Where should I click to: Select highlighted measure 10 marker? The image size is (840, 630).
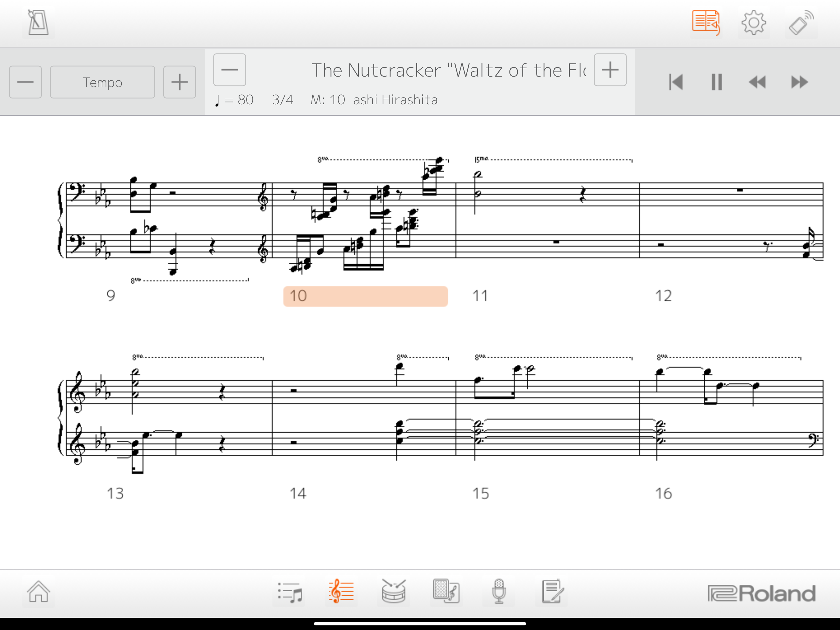pyautogui.click(x=366, y=296)
